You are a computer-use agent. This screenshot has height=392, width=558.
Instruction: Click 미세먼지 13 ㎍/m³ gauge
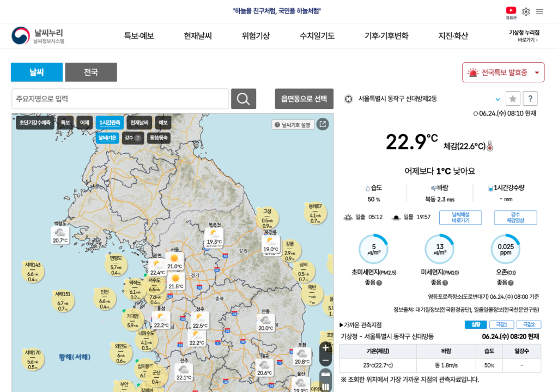(x=440, y=249)
